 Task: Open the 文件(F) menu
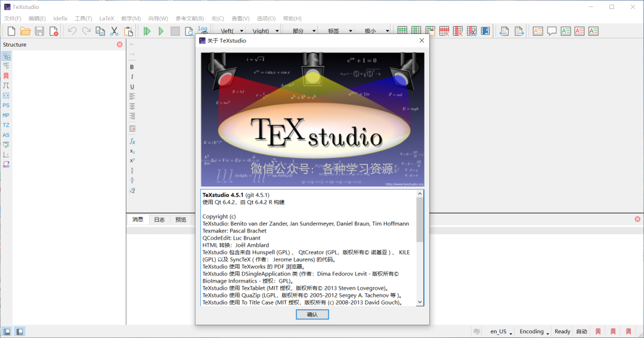coord(13,18)
